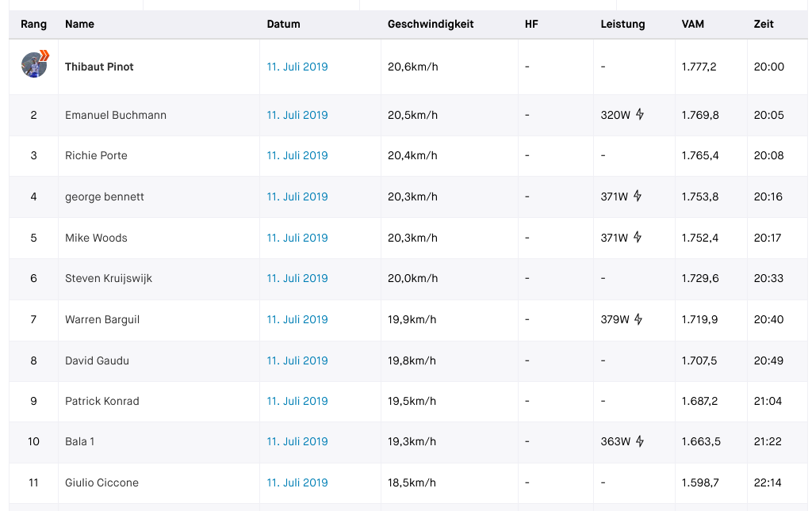Open Emanuel Buchmann's activity date link
This screenshot has height=511, width=812.
coord(297,115)
